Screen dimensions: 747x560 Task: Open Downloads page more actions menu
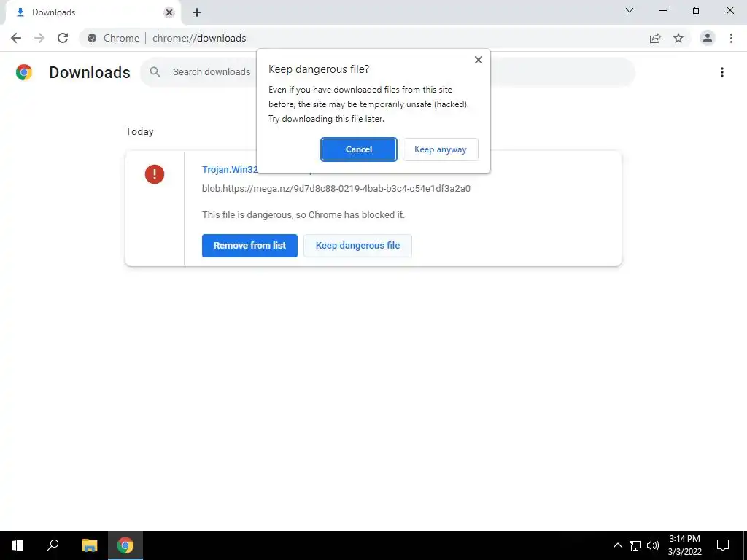point(722,72)
